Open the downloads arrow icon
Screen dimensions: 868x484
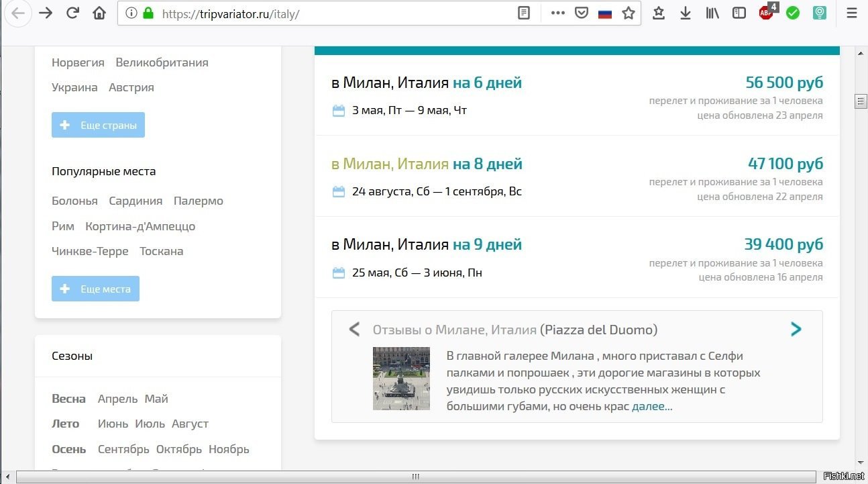[686, 13]
